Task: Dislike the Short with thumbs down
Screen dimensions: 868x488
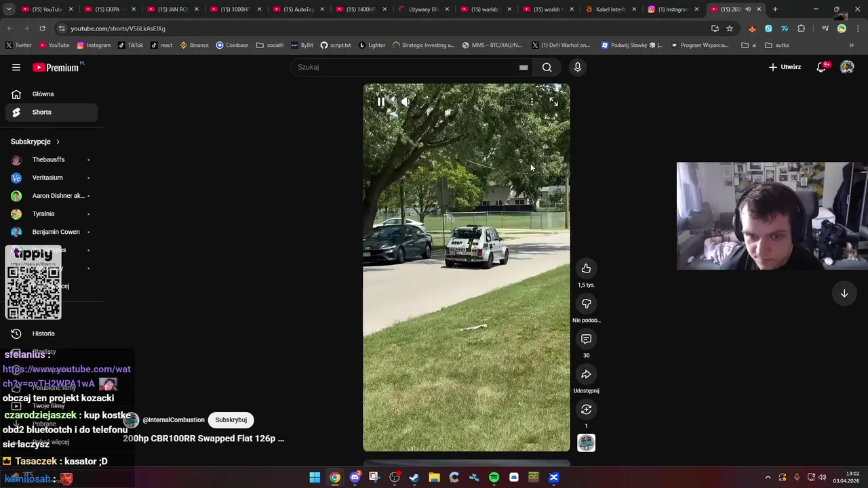Action: click(586, 304)
